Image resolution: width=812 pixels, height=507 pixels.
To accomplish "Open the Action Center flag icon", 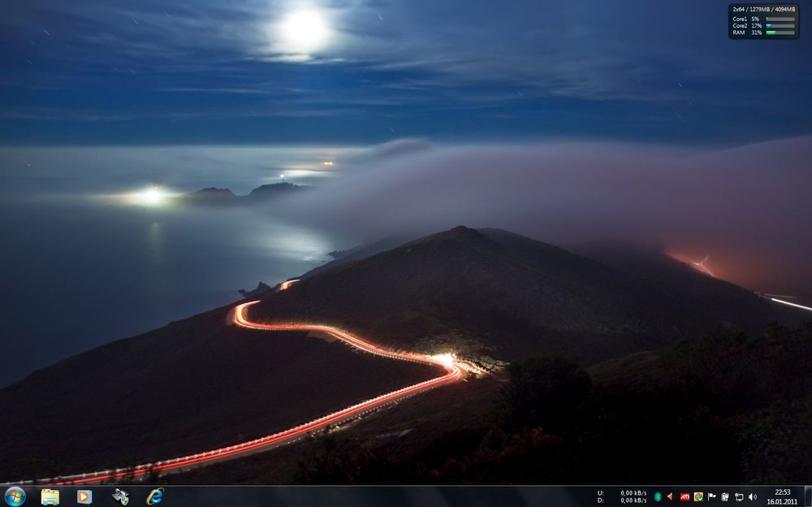I will point(712,496).
